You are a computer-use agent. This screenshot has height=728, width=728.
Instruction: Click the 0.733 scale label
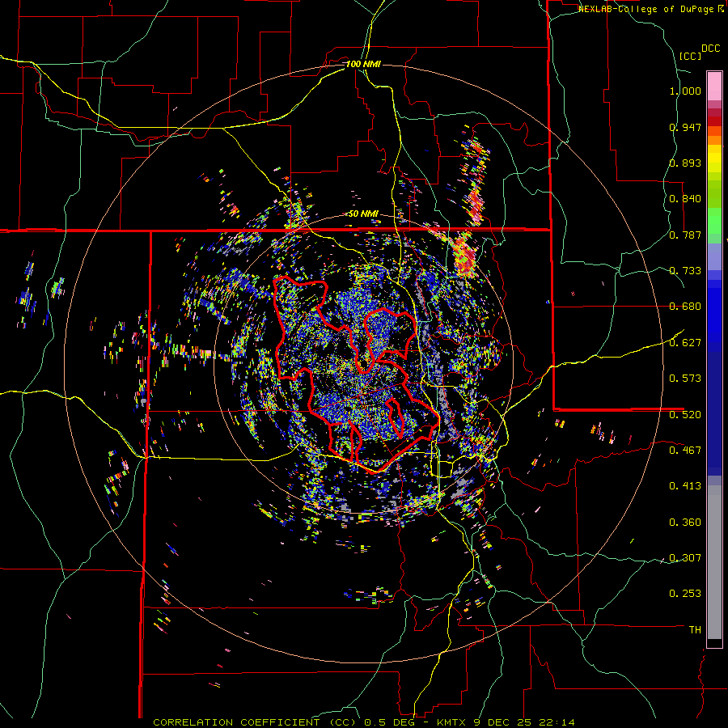tap(685, 271)
